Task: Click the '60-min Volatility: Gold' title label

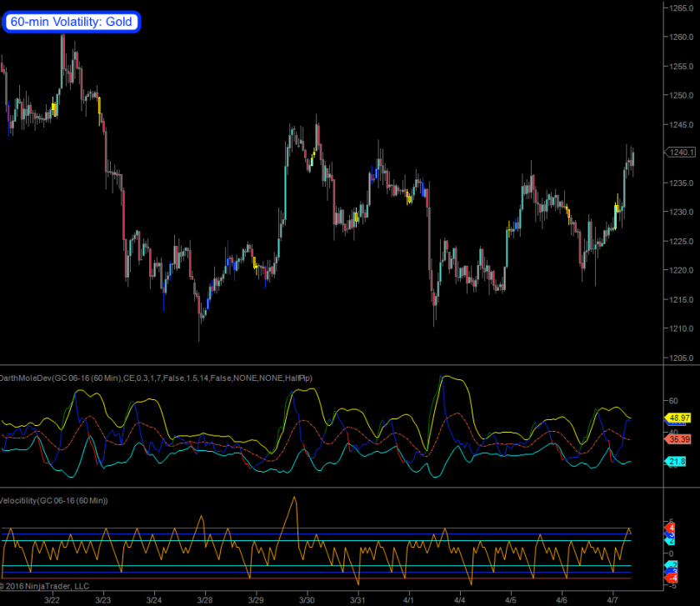Action: click(x=72, y=22)
